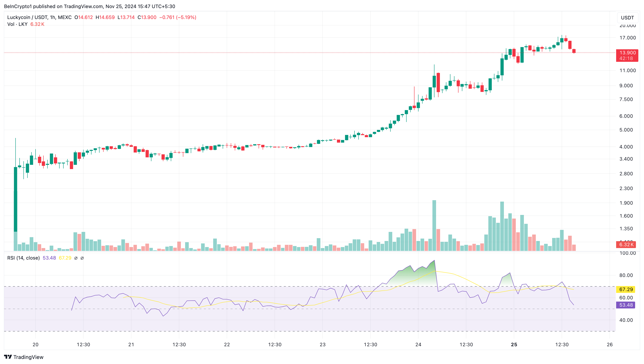Click the 6.32K volume value in legend
The height and width of the screenshot is (364, 644).
pos(37,24)
